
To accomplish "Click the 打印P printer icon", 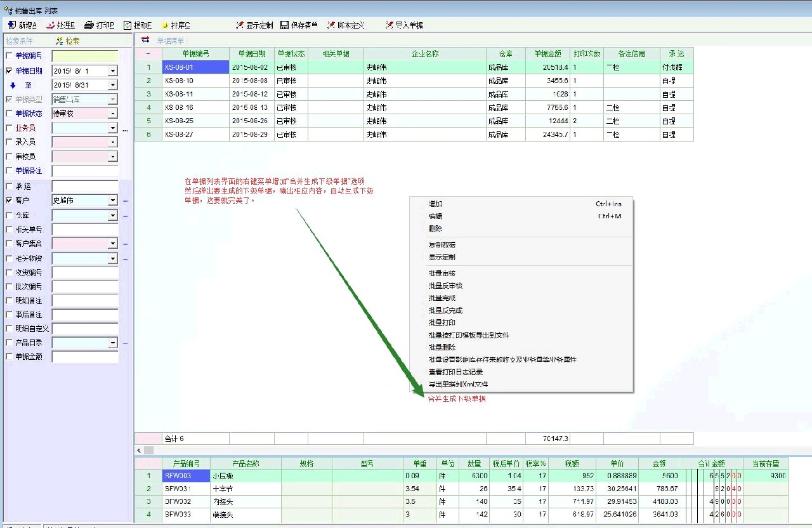I will point(89,25).
